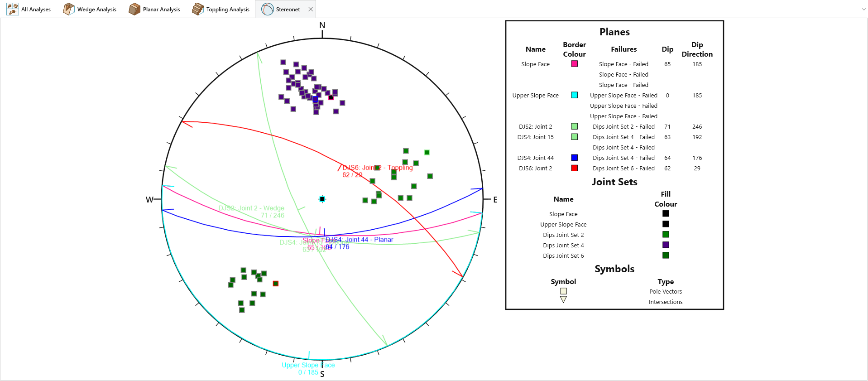
Task: Click the Intersections triangle symbol
Action: click(563, 299)
